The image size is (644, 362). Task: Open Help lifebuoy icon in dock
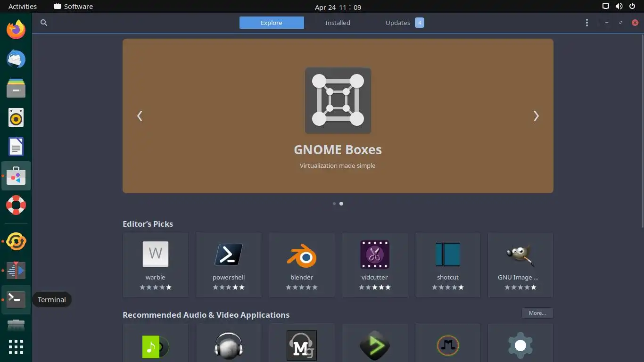(16, 205)
